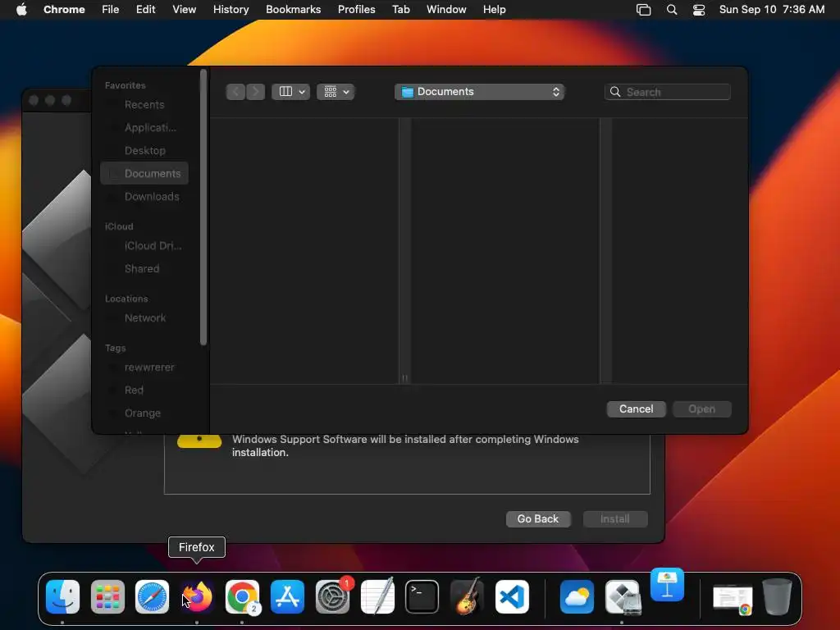Click the Open button
Image resolution: width=840 pixels, height=630 pixels.
coord(702,409)
